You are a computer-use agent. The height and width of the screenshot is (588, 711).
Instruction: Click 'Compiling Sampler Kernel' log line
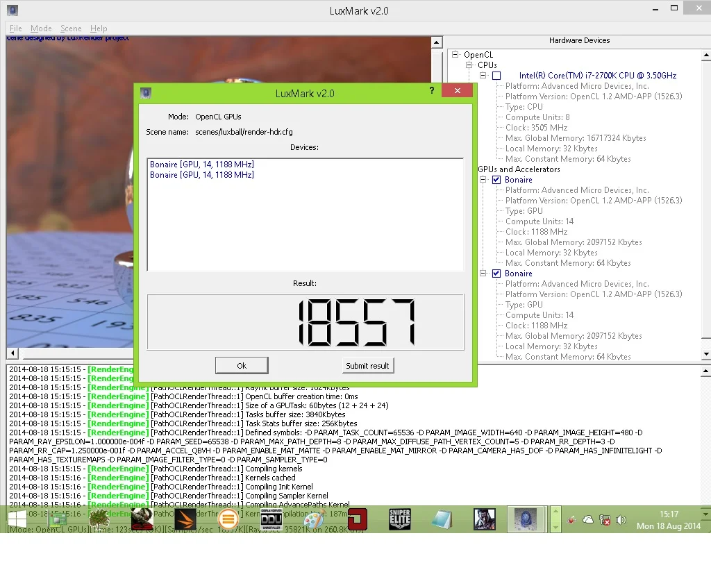287,496
